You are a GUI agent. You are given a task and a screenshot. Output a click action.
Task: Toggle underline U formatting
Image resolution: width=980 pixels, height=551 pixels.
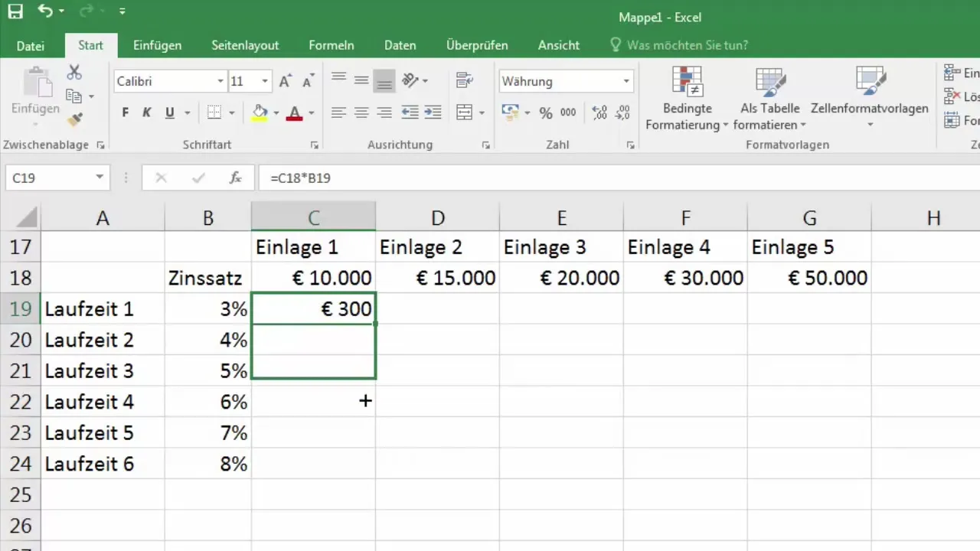pos(168,112)
